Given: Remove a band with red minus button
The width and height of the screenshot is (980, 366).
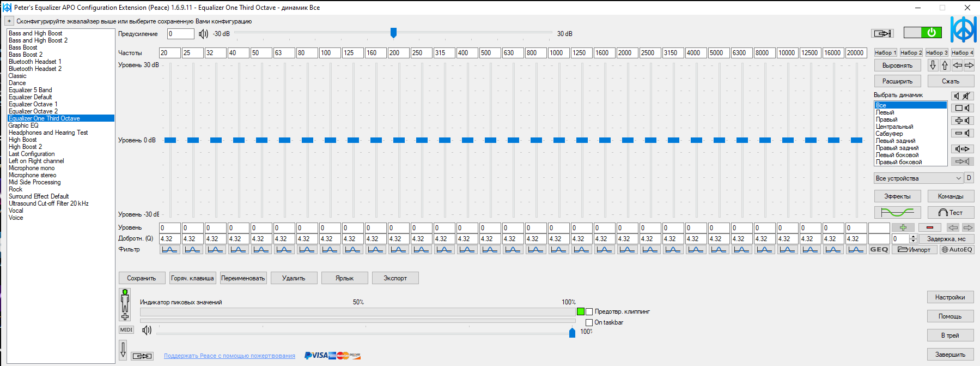Looking at the screenshot, I should (x=930, y=227).
